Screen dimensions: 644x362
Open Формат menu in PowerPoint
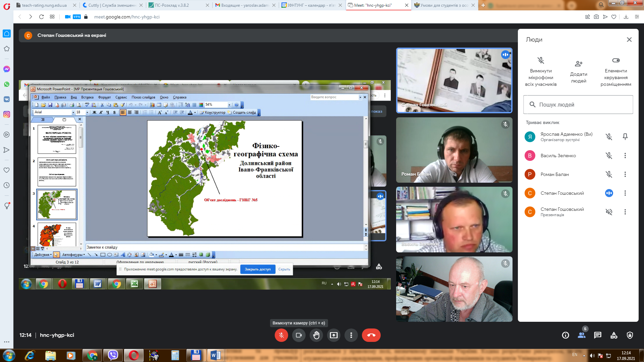(104, 97)
